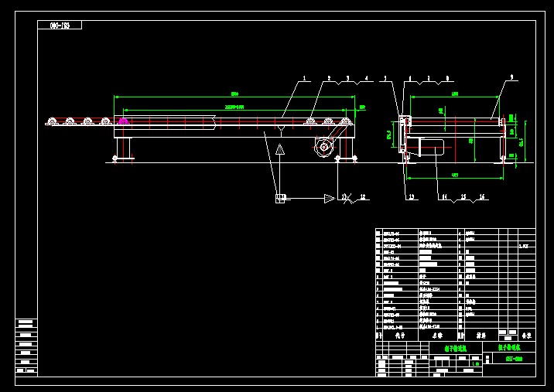
Task: Click the upward triangle arrow below conveyor
Action: click(x=280, y=150)
